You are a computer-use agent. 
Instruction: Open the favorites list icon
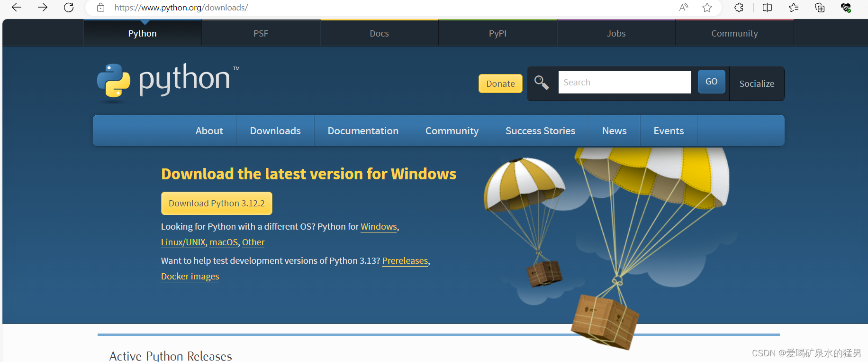point(794,7)
